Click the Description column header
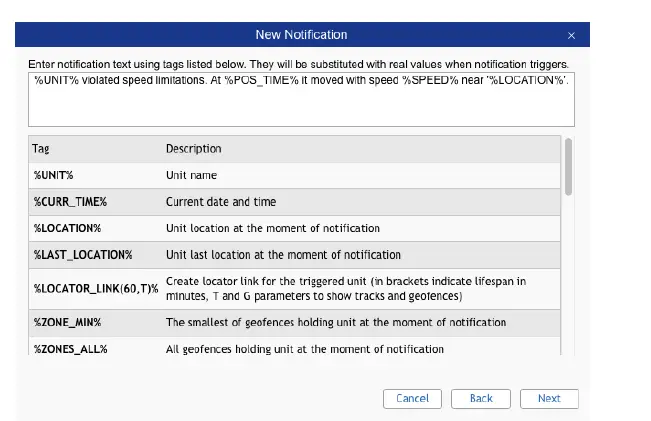Image resolution: width=651 pixels, height=421 pixels. [193, 149]
